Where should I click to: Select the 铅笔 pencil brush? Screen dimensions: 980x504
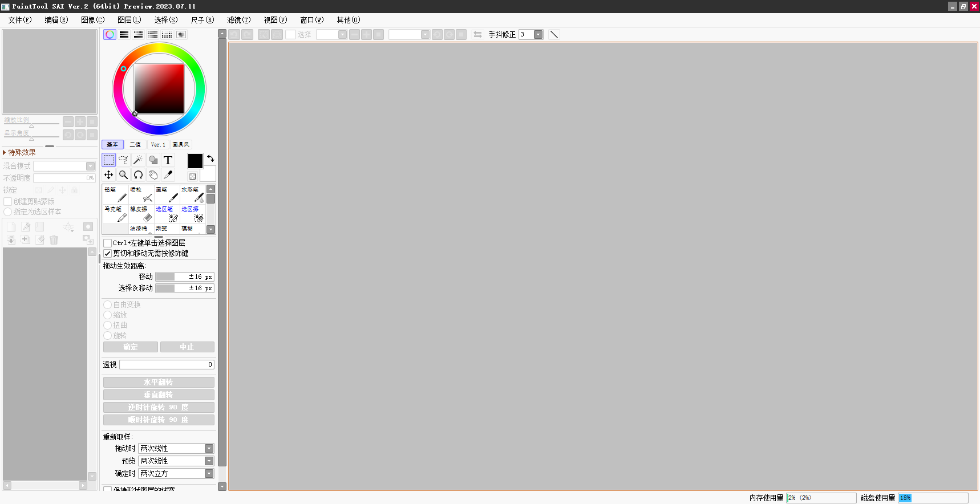116,194
